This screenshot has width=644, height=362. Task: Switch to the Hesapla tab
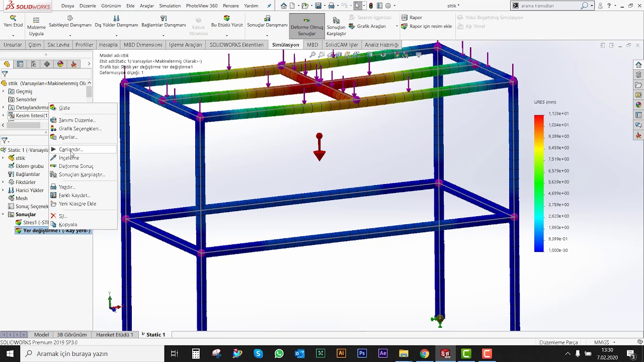coord(108,45)
